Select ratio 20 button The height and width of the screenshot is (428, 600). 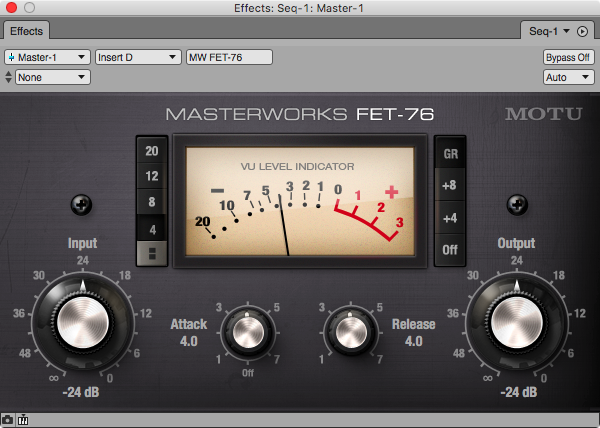(x=152, y=151)
